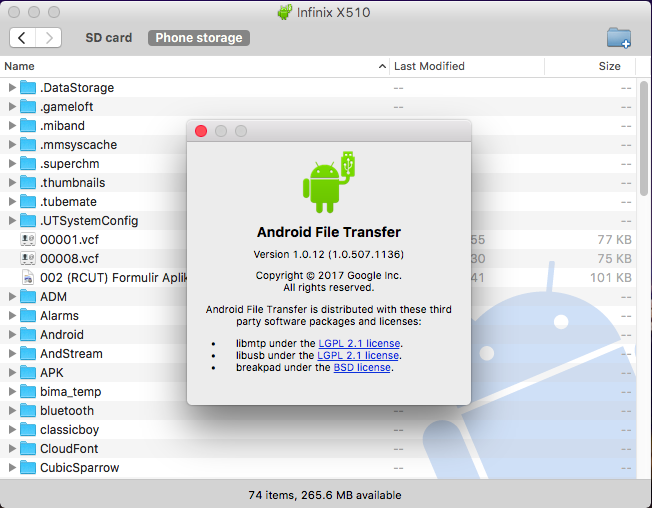The height and width of the screenshot is (508, 652).
Task: Expand the .thumbnails folder triangle
Action: coord(12,182)
